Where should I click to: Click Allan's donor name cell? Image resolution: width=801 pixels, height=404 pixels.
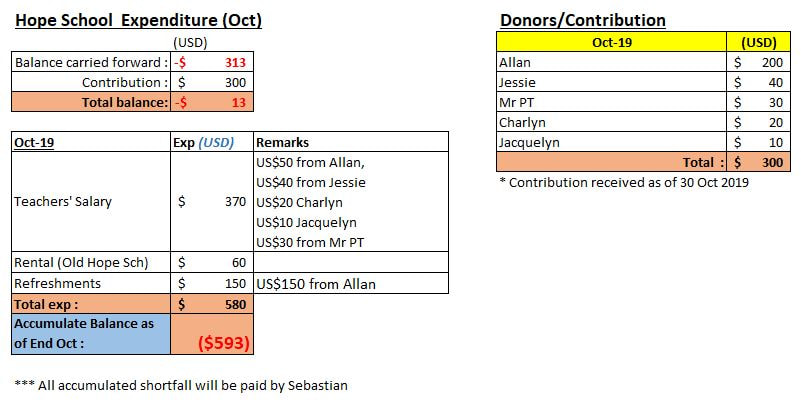(x=611, y=62)
